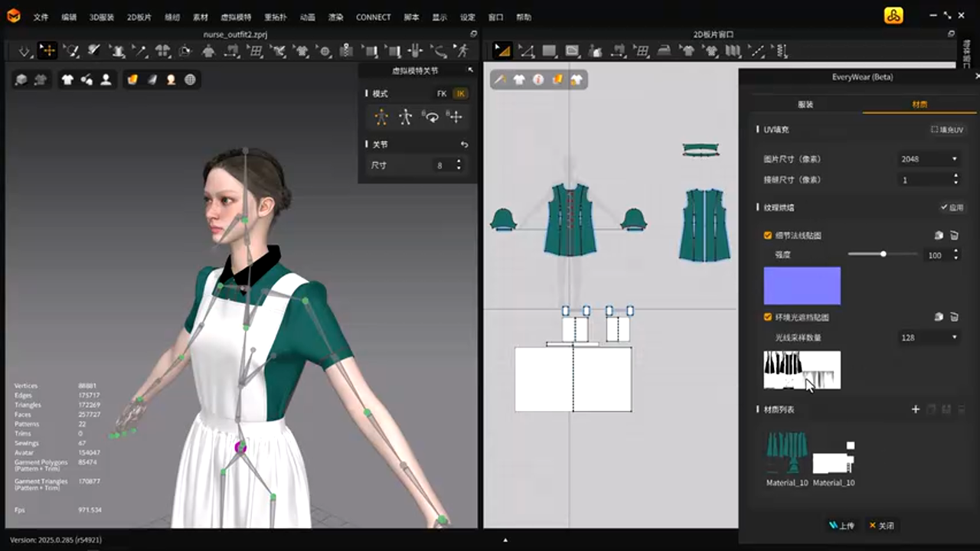Image resolution: width=980 pixels, height=551 pixels.
Task: Uncheck the 细节法线贴图 checkbox
Action: point(768,236)
